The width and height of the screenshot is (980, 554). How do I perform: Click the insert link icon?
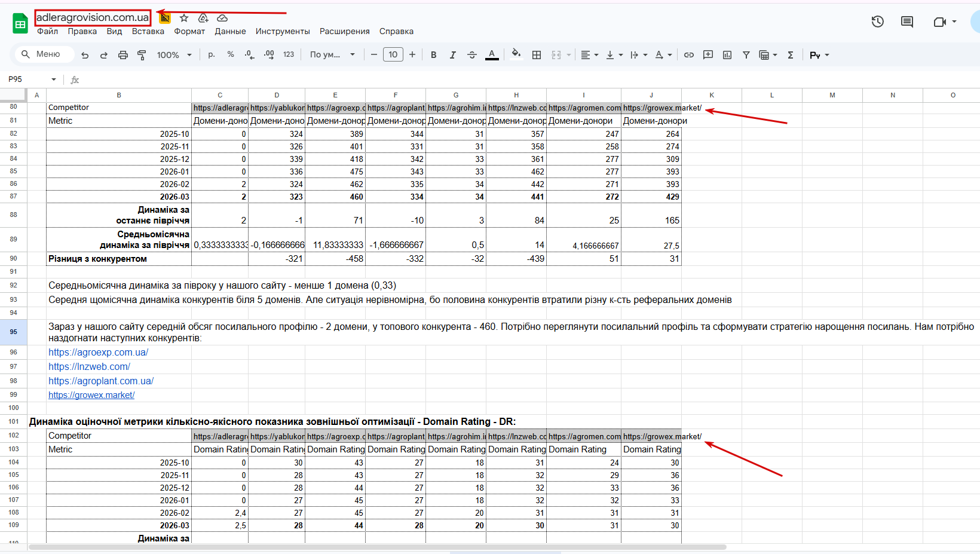coord(689,55)
